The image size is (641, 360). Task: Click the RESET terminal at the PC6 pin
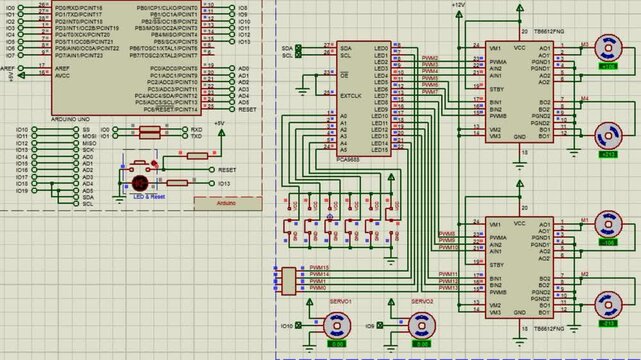coord(232,109)
